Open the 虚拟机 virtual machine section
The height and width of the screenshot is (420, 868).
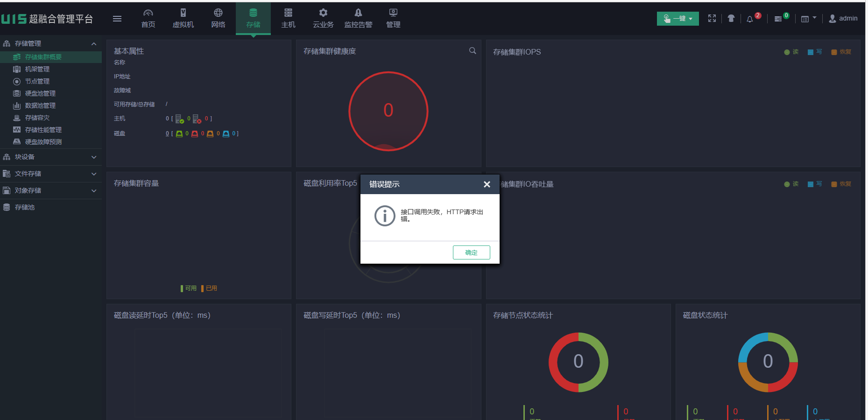pos(183,19)
